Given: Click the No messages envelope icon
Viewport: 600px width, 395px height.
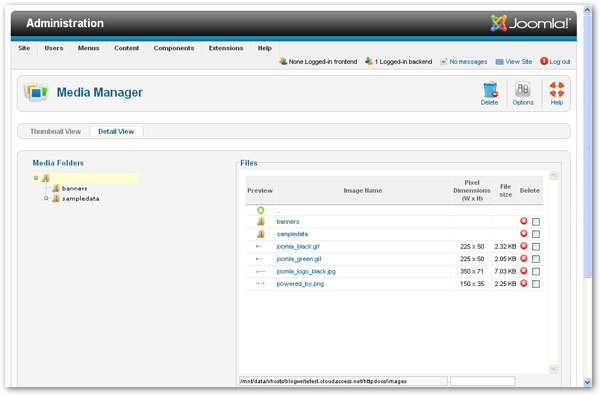Looking at the screenshot, I should click(444, 62).
